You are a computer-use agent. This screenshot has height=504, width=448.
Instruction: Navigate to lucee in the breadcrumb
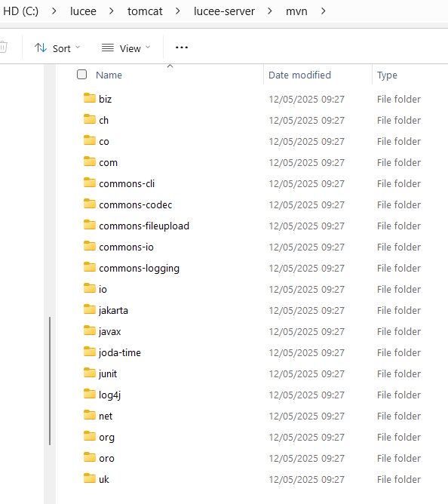(83, 11)
